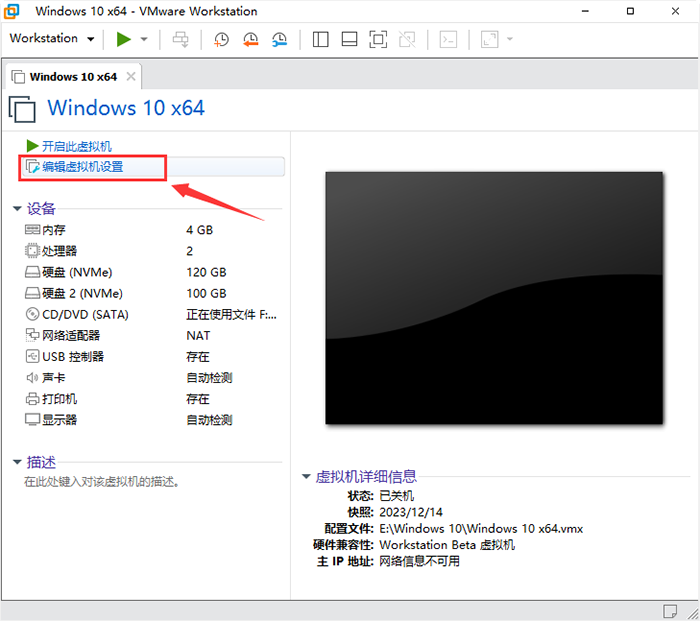Select 硬盘 (NVMe) 120 GB device
This screenshot has height=621, width=700.
click(x=152, y=272)
